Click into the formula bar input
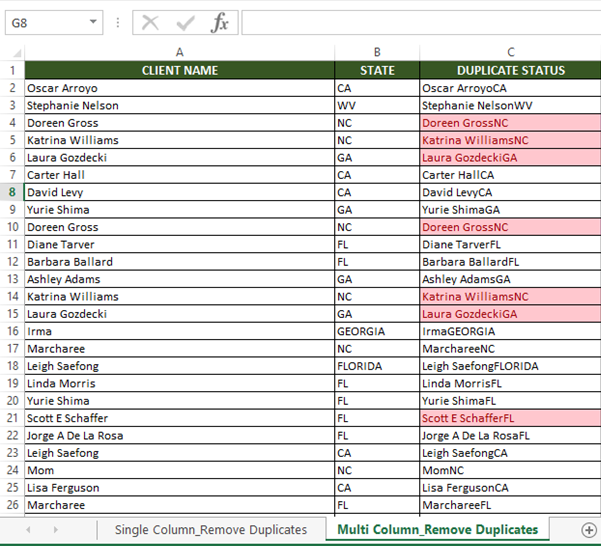 pyautogui.click(x=421, y=23)
